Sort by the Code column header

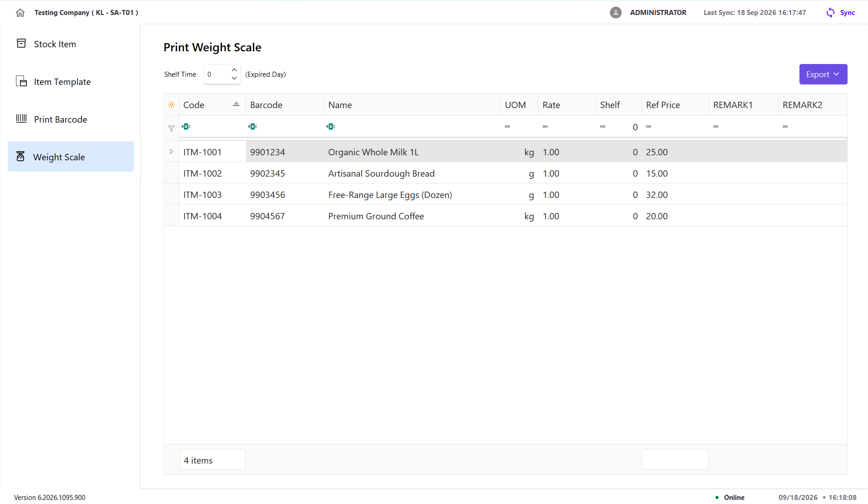click(x=212, y=105)
